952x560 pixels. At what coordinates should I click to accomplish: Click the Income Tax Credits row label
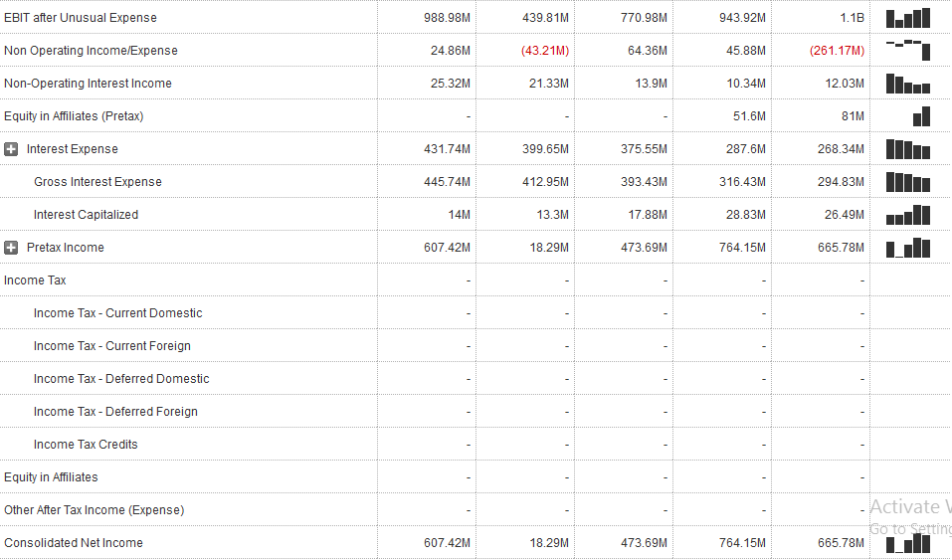tap(86, 445)
